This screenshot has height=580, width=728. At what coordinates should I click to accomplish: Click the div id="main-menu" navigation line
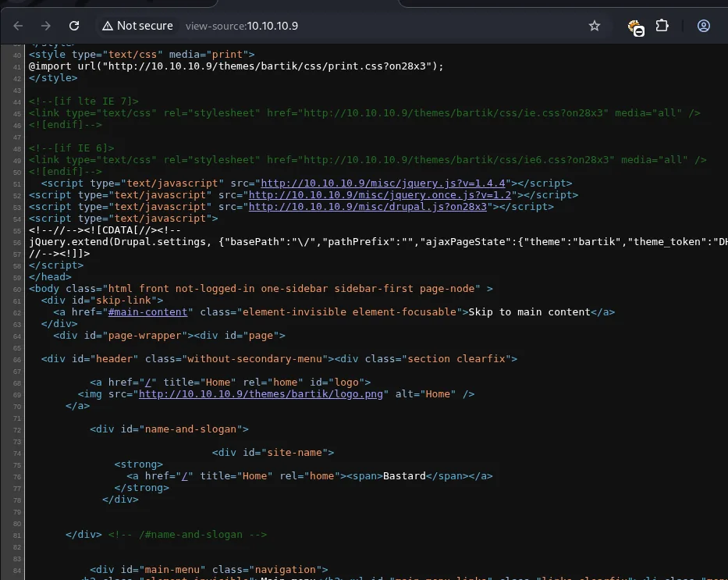pos(209,570)
